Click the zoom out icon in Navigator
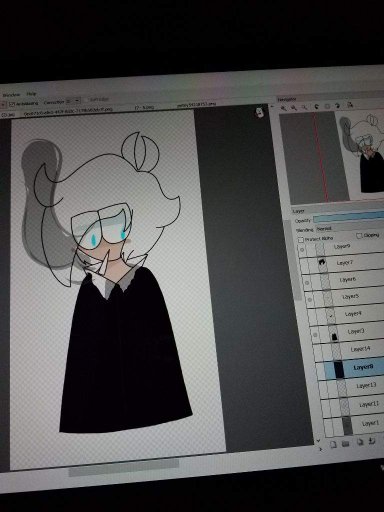This screenshot has width=384, height=512. coord(294,108)
